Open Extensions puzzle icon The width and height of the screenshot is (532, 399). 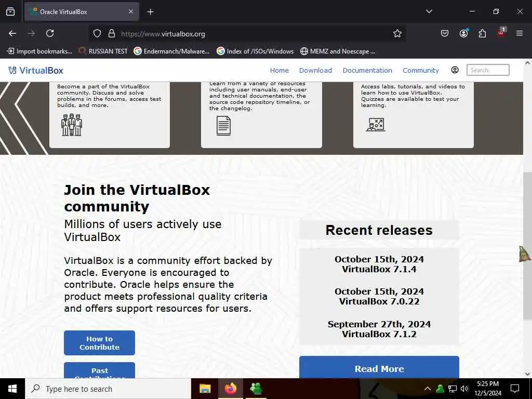coord(482,33)
